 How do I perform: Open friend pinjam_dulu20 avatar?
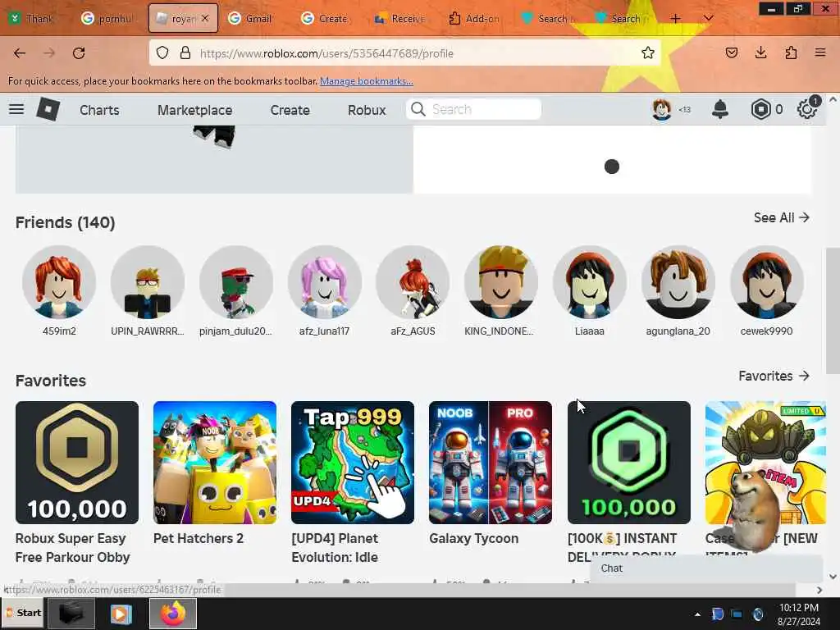pos(235,282)
